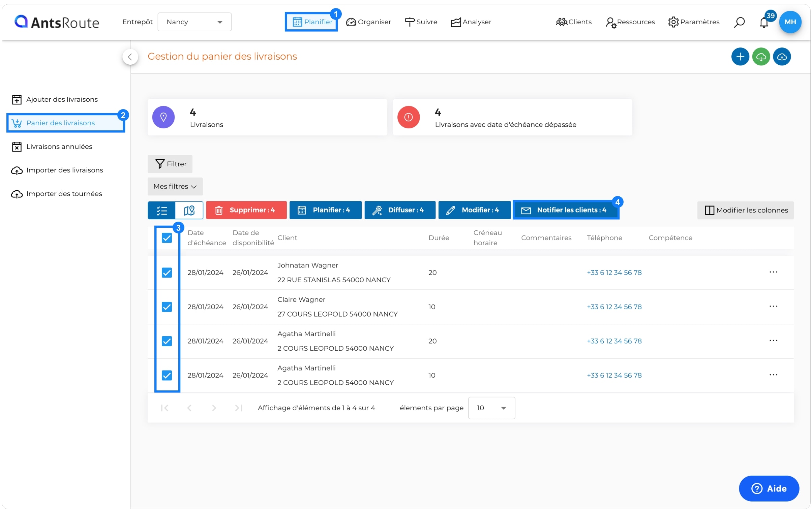Open the search magnifier icon
The image size is (812, 513).
click(739, 22)
